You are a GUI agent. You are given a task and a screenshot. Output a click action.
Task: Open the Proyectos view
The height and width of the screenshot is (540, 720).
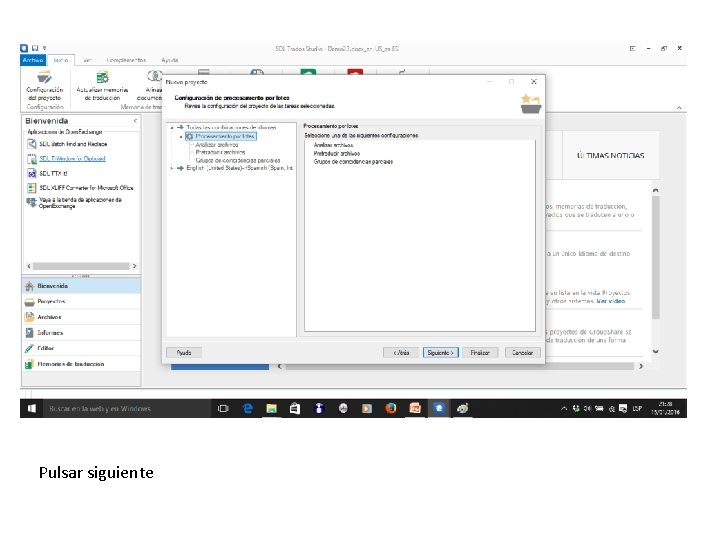pos(81,302)
